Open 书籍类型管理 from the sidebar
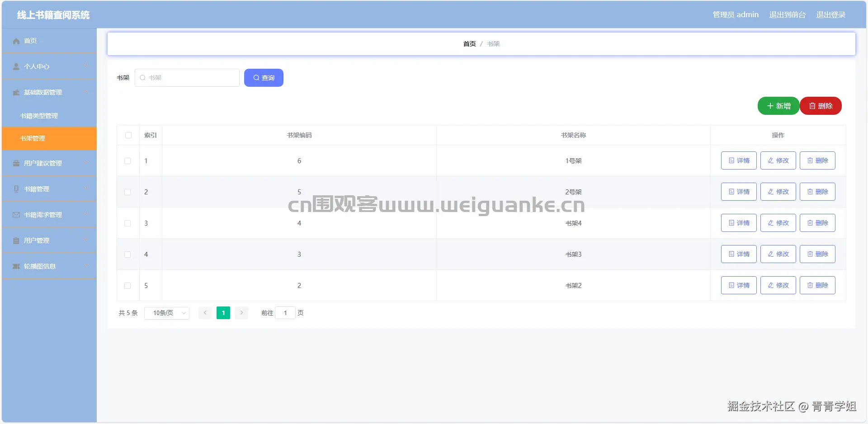Viewport: 868px width, 424px height. point(38,116)
